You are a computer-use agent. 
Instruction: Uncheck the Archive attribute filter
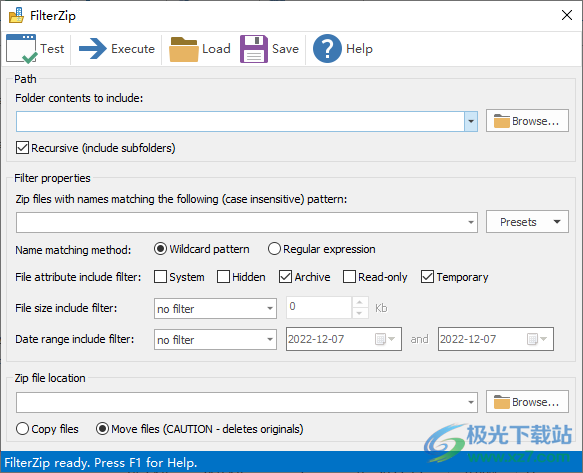(x=285, y=277)
